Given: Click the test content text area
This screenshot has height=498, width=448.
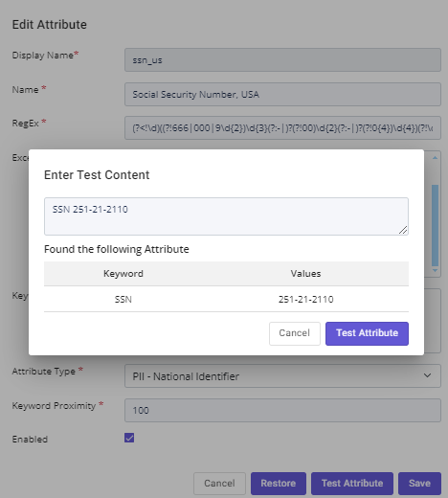Looking at the screenshot, I should [x=226, y=216].
